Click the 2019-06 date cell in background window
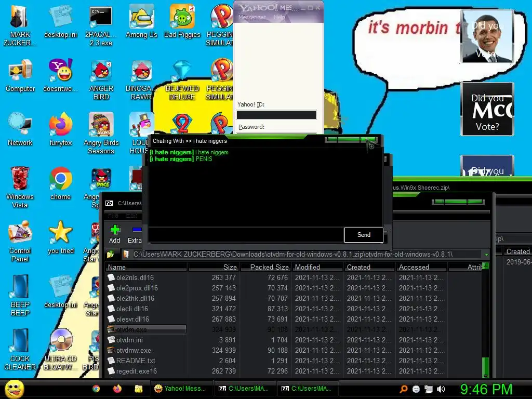This screenshot has width=532, height=399. (x=518, y=262)
